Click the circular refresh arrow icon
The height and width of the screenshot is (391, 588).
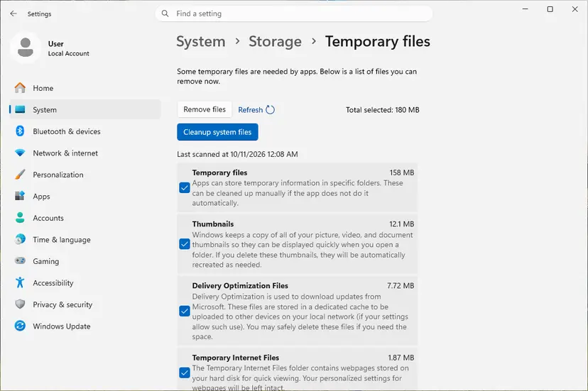tap(270, 110)
